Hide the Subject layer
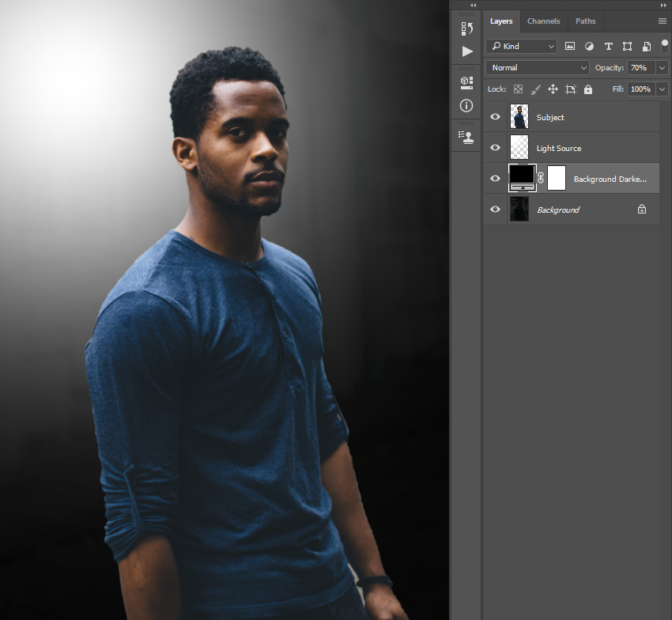The image size is (672, 620). [x=496, y=117]
